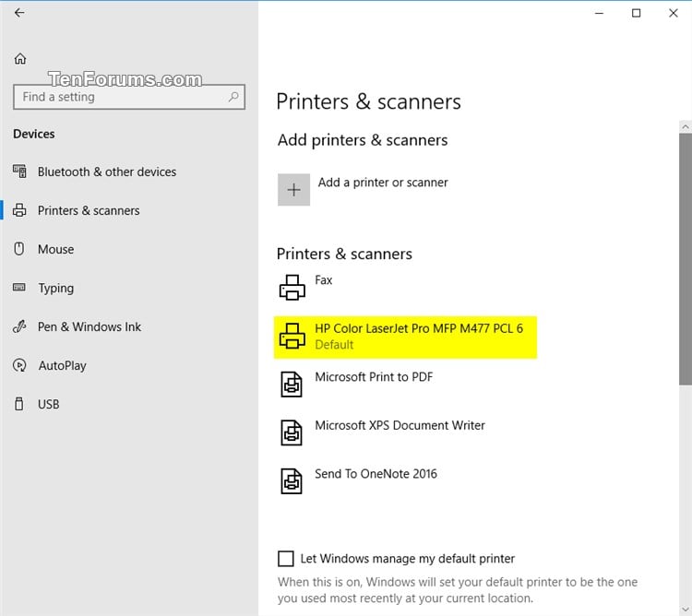Select the Fax printer icon

(292, 288)
